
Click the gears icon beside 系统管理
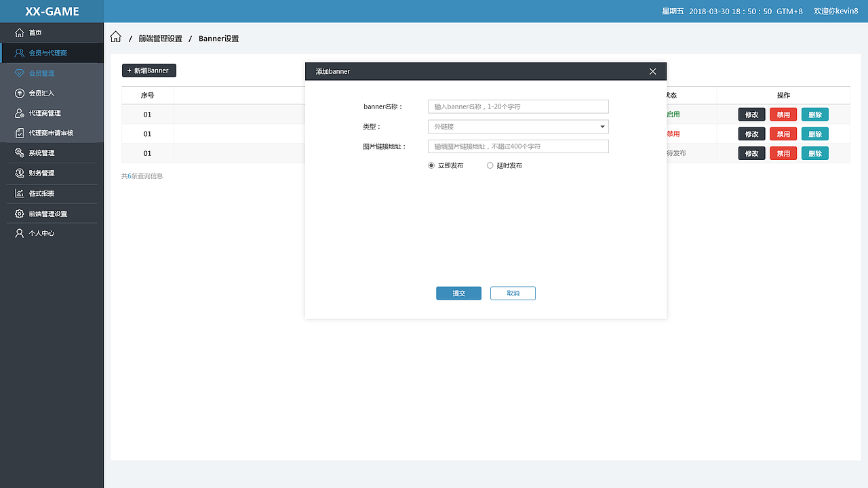[19, 153]
